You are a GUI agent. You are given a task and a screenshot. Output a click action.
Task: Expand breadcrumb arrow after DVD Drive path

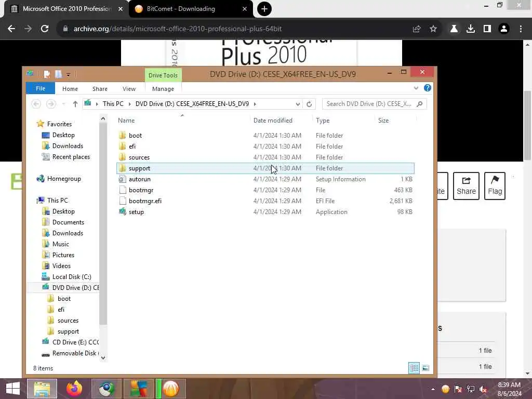255,104
